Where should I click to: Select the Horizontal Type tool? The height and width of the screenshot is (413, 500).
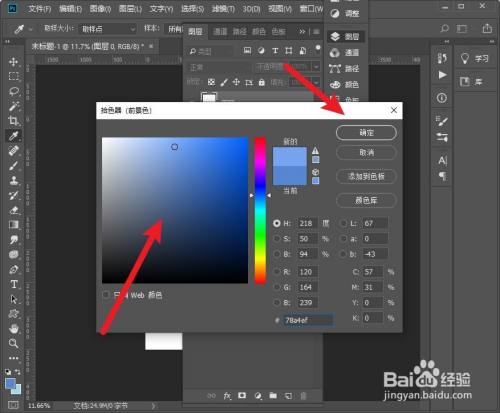coord(14,284)
